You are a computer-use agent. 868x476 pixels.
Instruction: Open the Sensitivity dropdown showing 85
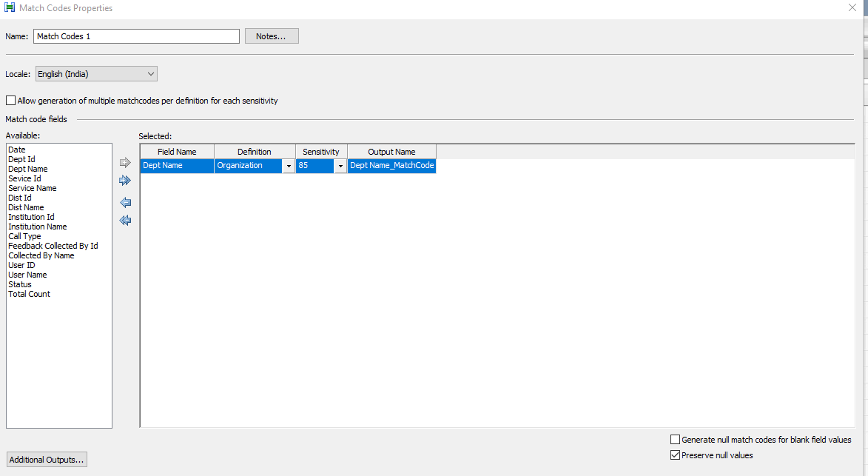[340, 165]
